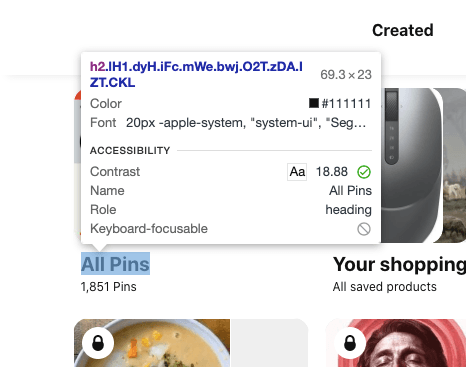This screenshot has width=466, height=367.
Task: Click the lock icon on soup board
Action: pyautogui.click(x=98, y=343)
